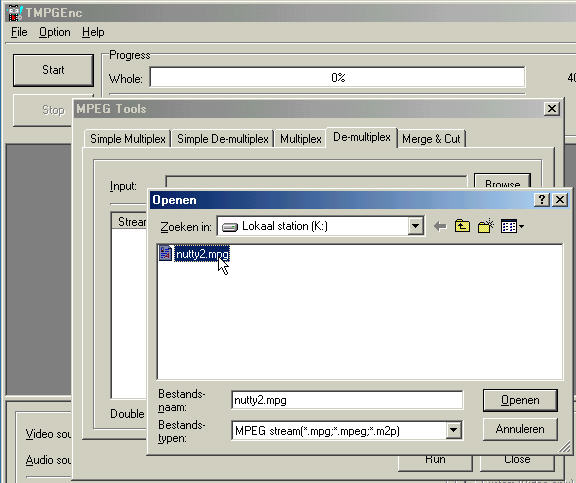Go up one folder level icon
This screenshot has width=576, height=483.
462,226
